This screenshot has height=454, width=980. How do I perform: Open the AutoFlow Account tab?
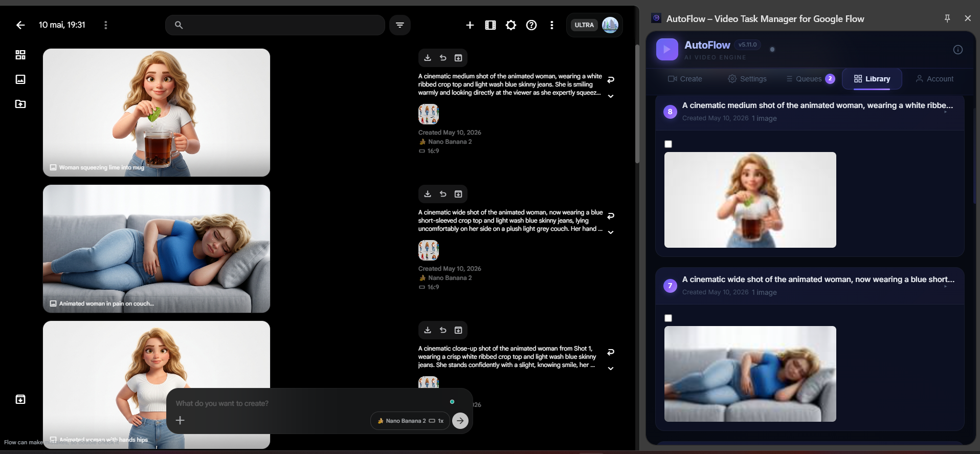(934, 79)
